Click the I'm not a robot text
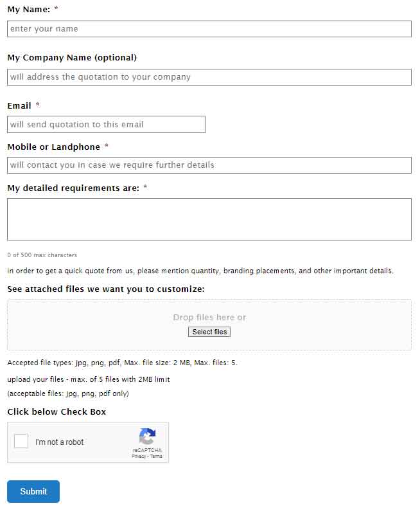This screenshot has height=515, width=420. (60, 442)
